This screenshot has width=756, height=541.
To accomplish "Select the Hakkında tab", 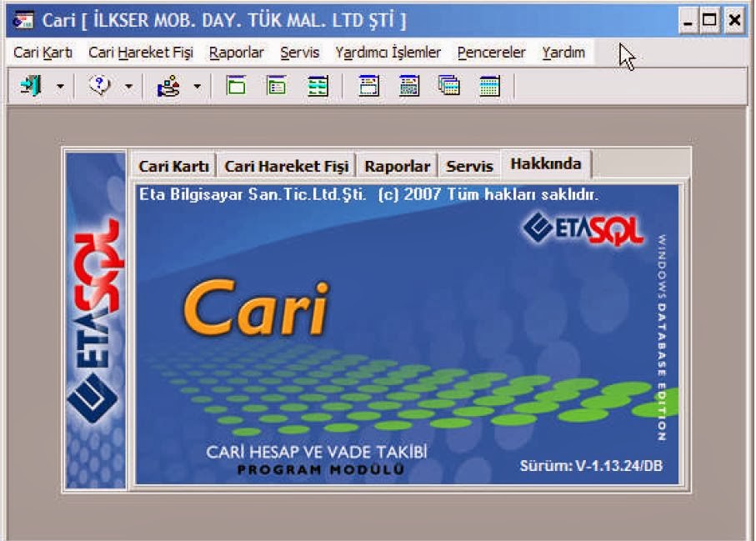I will point(546,164).
